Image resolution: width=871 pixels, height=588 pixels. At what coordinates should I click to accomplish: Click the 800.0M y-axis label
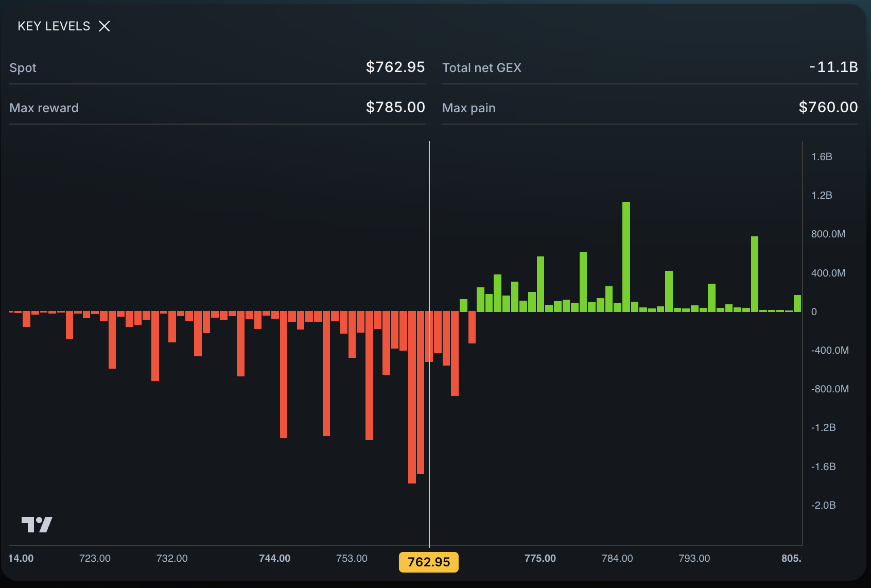click(x=828, y=234)
